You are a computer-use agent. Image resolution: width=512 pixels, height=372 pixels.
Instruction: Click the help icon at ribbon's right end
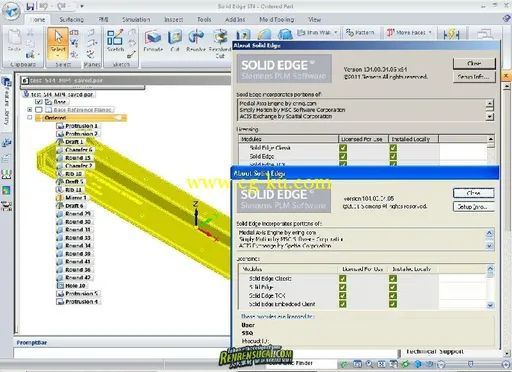pyautogui.click(x=507, y=19)
